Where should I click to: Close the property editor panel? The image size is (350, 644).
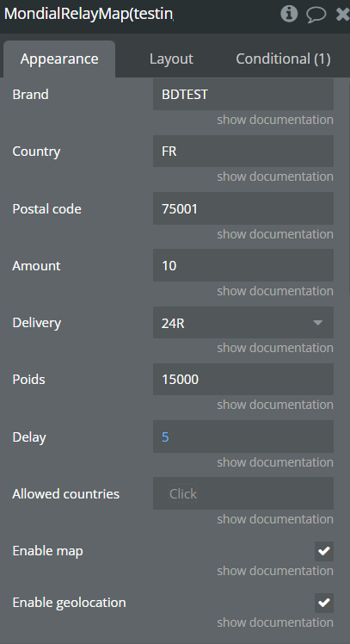[343, 15]
